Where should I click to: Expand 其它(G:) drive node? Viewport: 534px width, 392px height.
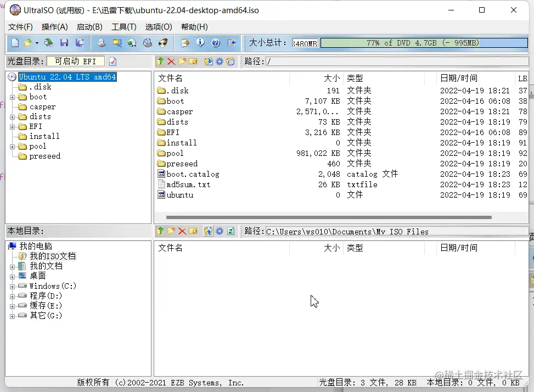pyautogui.click(x=12, y=316)
